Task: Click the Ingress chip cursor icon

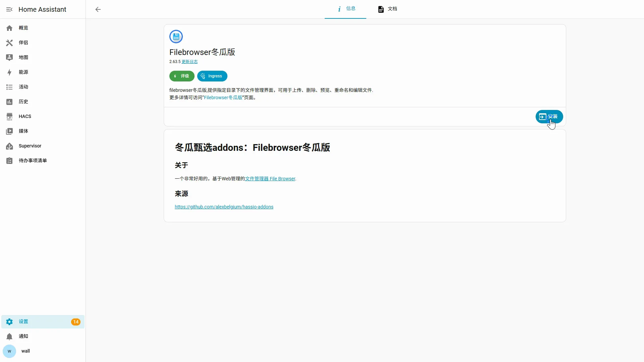Action: 203,76
